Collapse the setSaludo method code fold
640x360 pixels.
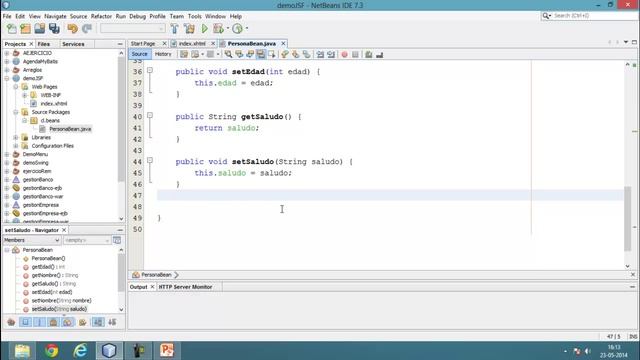coord(150,160)
